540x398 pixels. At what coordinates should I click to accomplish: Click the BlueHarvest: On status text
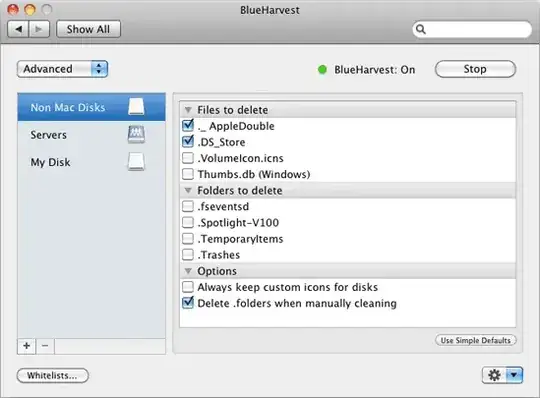[x=375, y=70]
